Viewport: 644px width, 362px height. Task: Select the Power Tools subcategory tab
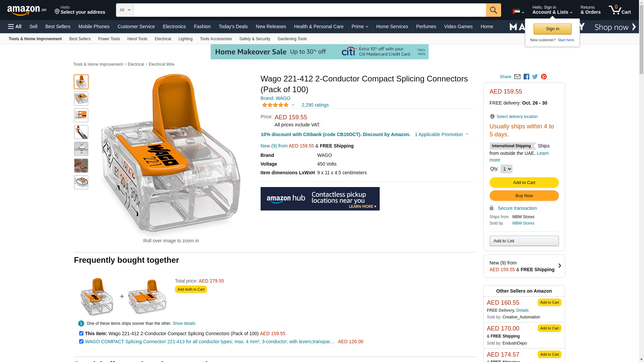(109, 39)
